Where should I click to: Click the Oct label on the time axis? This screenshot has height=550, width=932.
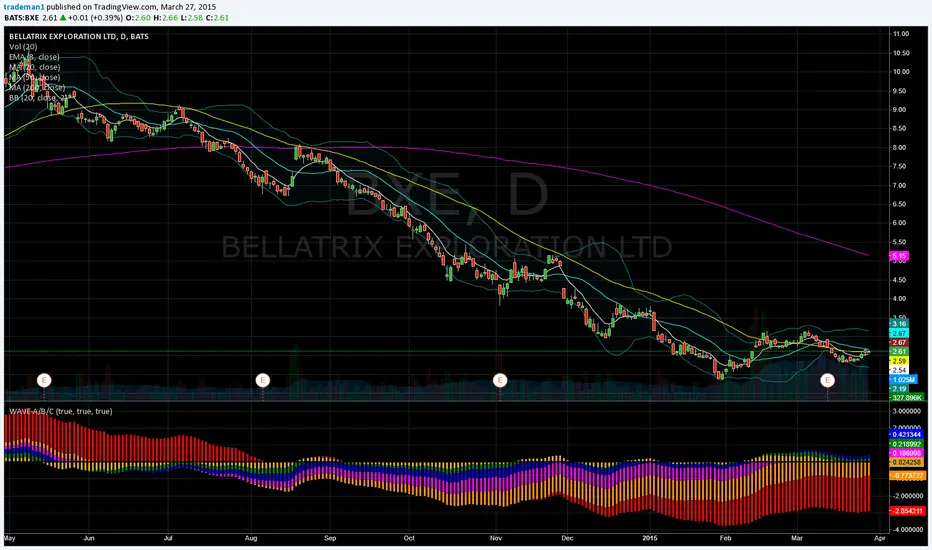click(x=409, y=538)
